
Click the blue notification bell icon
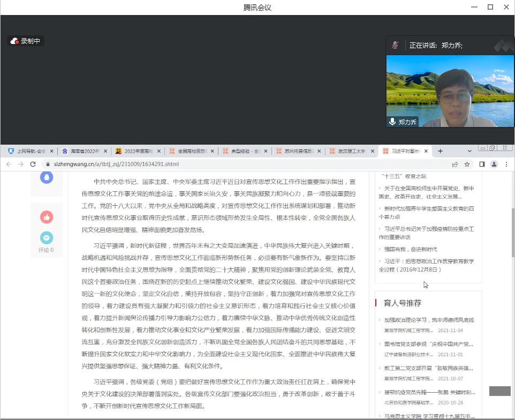pyautogui.click(x=47, y=177)
